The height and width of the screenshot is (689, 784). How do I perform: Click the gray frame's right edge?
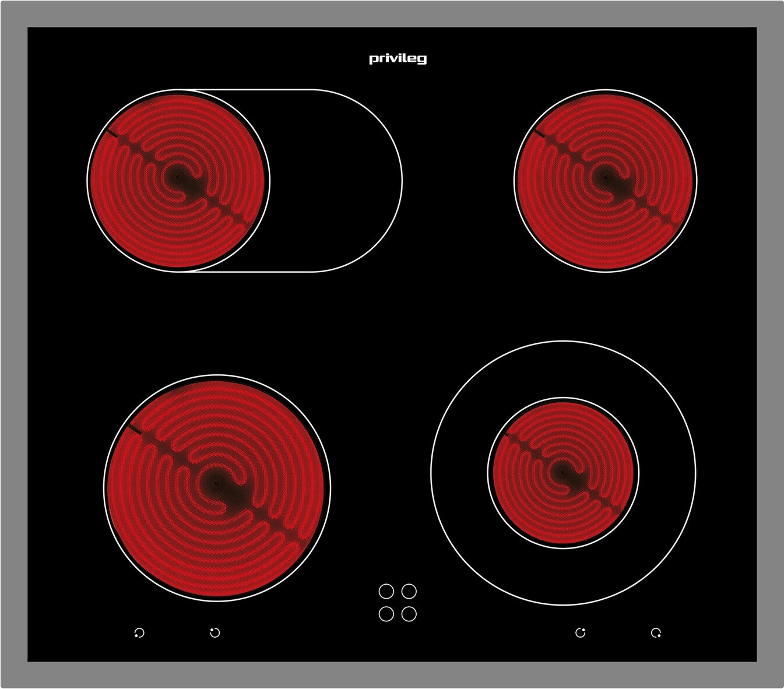click(770, 344)
